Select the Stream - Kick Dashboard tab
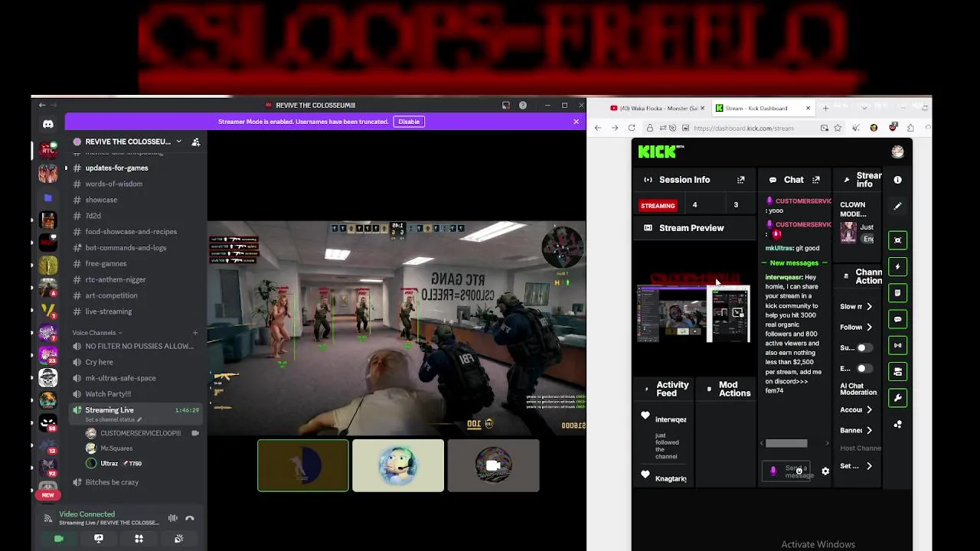 762,108
